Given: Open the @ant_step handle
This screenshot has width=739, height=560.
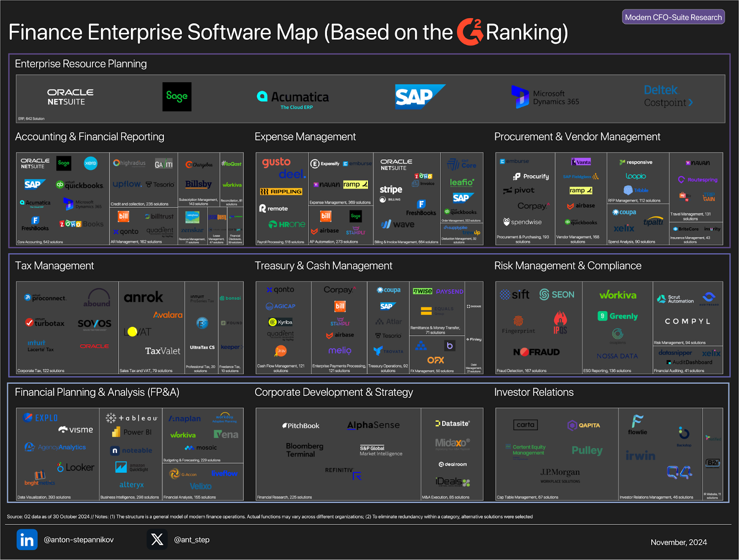Looking at the screenshot, I should click(x=192, y=540).
